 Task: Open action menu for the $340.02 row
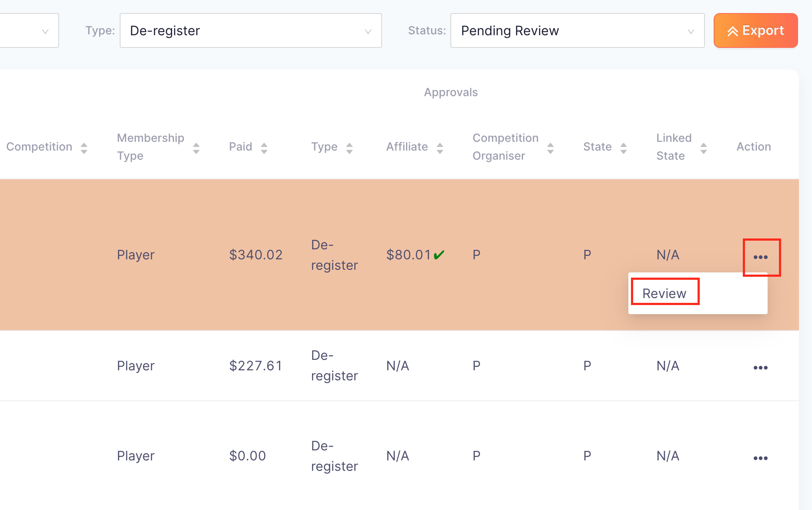(761, 257)
